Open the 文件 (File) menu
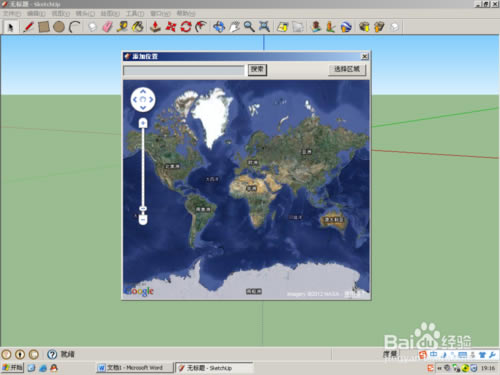500x375 pixels. 12,14
